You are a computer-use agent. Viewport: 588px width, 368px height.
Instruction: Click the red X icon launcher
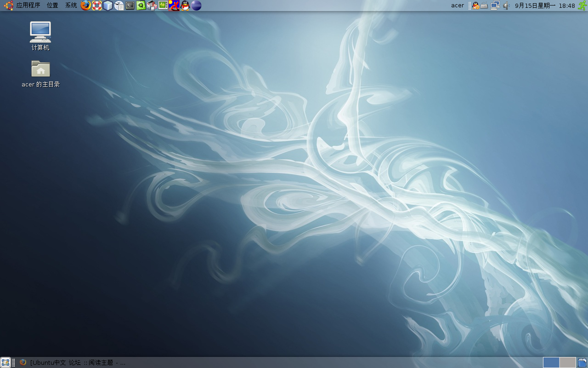click(x=174, y=6)
